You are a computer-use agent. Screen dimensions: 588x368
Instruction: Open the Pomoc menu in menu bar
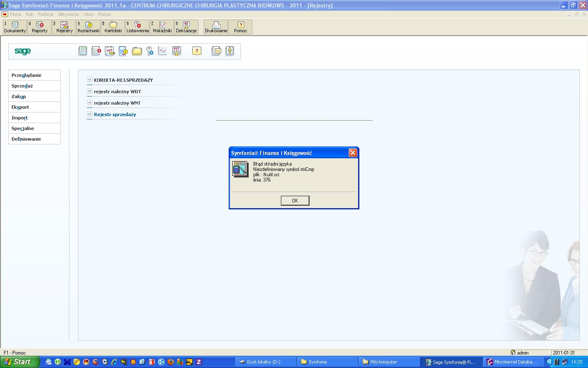tap(105, 14)
